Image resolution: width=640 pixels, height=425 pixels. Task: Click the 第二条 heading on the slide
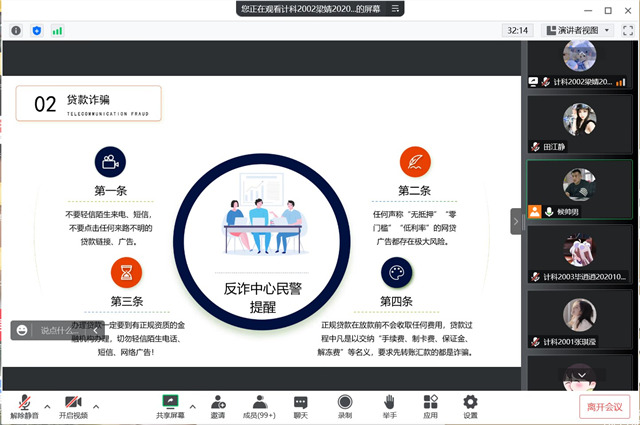pos(415,191)
